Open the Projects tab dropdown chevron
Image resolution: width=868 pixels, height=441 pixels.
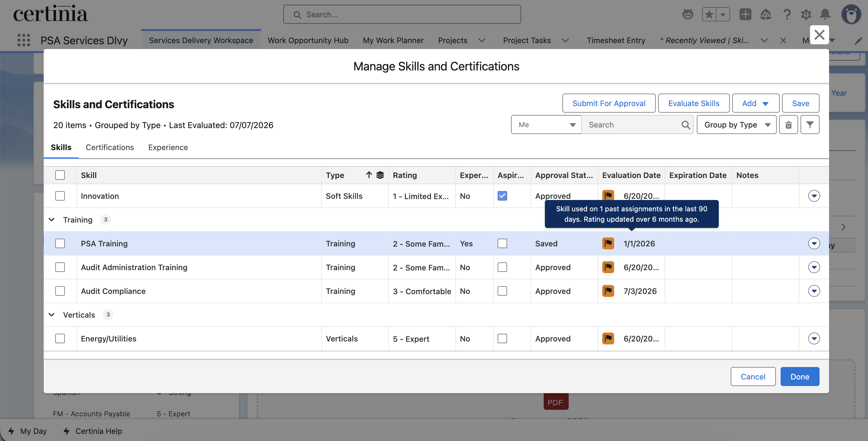482,40
